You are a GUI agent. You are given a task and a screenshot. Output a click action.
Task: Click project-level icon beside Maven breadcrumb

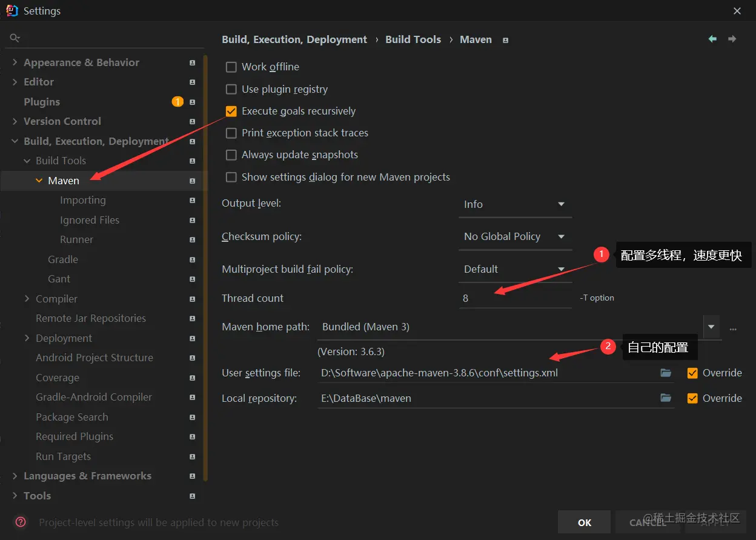[506, 40]
